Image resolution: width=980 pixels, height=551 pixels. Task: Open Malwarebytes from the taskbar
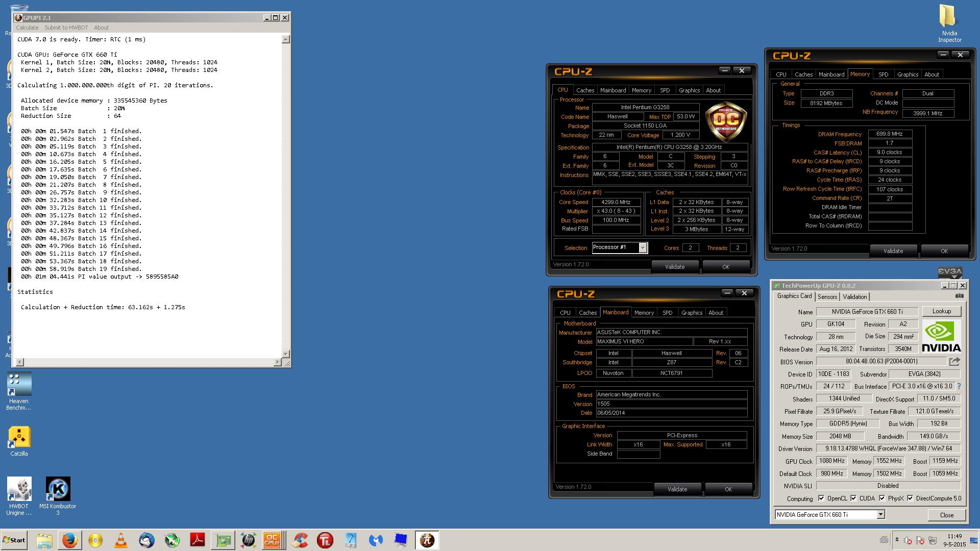pos(376,540)
